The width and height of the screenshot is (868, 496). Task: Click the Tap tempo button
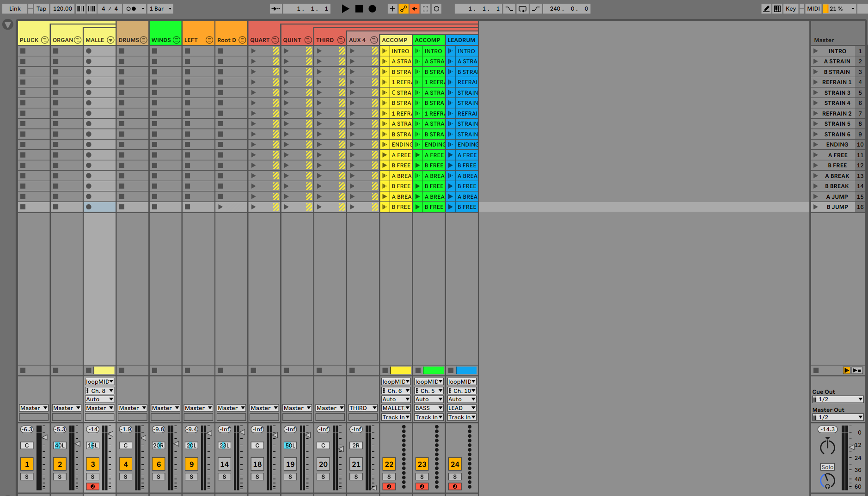[41, 9]
